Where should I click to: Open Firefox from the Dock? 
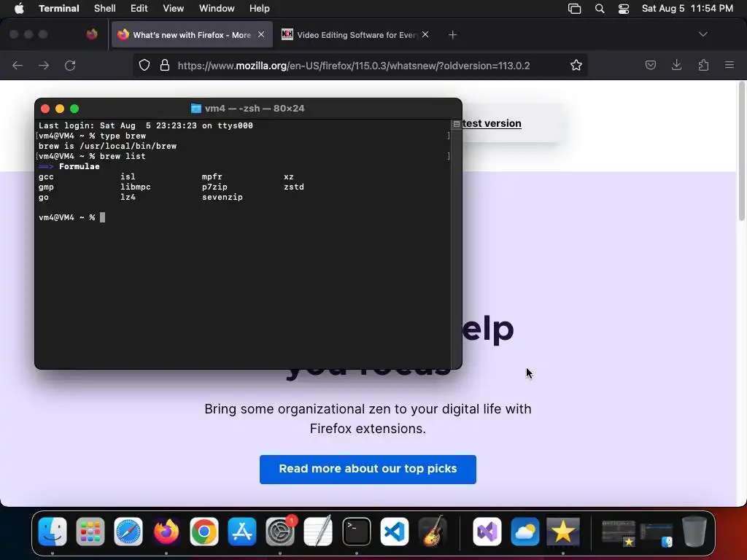[166, 532]
